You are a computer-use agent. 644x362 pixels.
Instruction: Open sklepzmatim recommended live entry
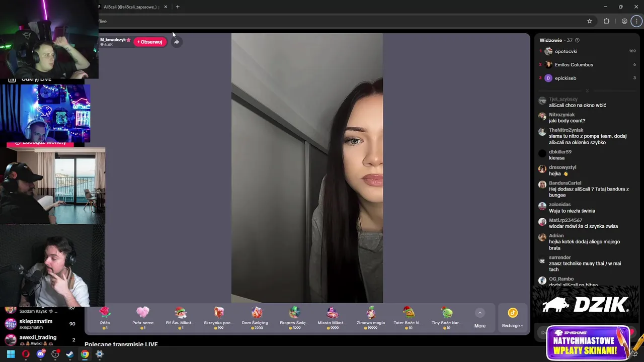(x=40, y=324)
